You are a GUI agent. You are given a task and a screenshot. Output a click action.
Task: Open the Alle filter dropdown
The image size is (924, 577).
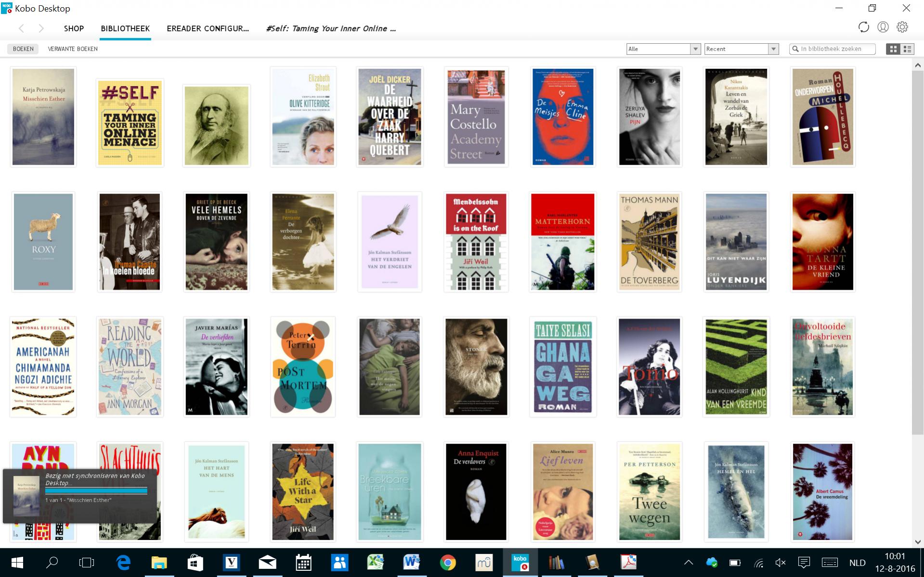point(663,49)
